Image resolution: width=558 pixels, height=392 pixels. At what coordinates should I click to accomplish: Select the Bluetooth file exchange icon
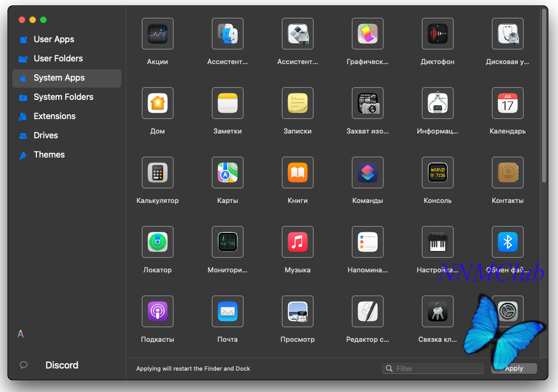(508, 242)
